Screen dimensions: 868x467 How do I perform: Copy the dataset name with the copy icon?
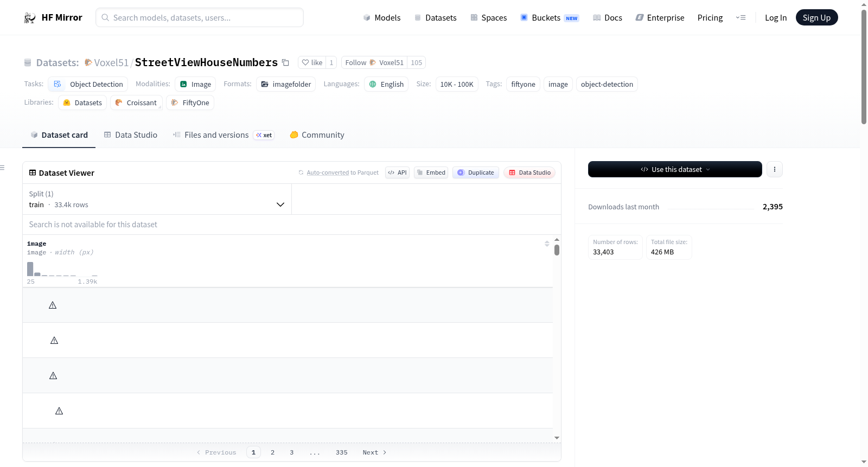[285, 63]
